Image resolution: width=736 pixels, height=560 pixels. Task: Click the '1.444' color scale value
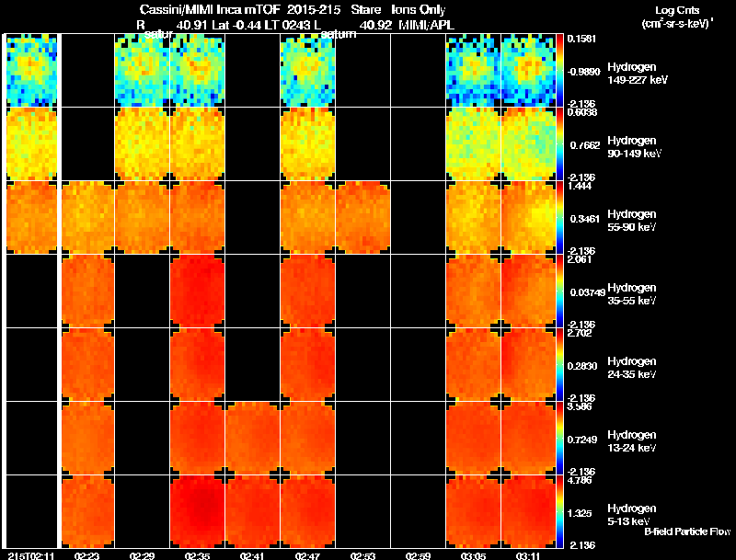point(580,186)
